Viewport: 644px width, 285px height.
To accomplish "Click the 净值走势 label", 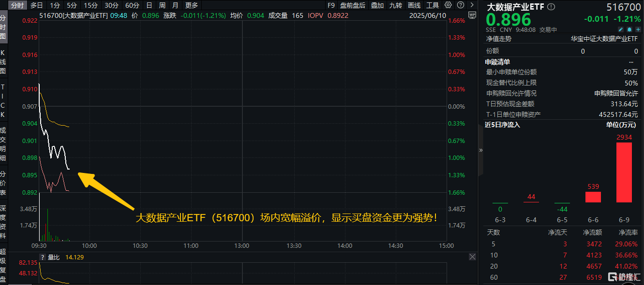I will tap(498, 39).
